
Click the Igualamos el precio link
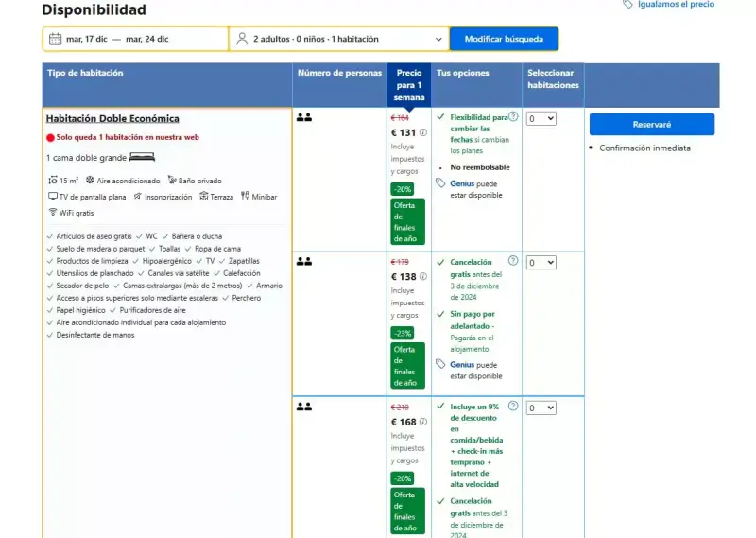tap(676, 5)
